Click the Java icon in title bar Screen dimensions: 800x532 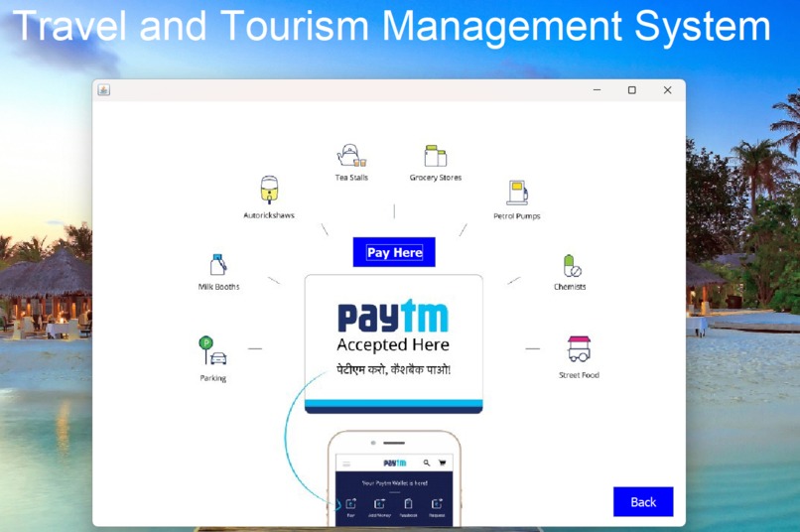(104, 90)
